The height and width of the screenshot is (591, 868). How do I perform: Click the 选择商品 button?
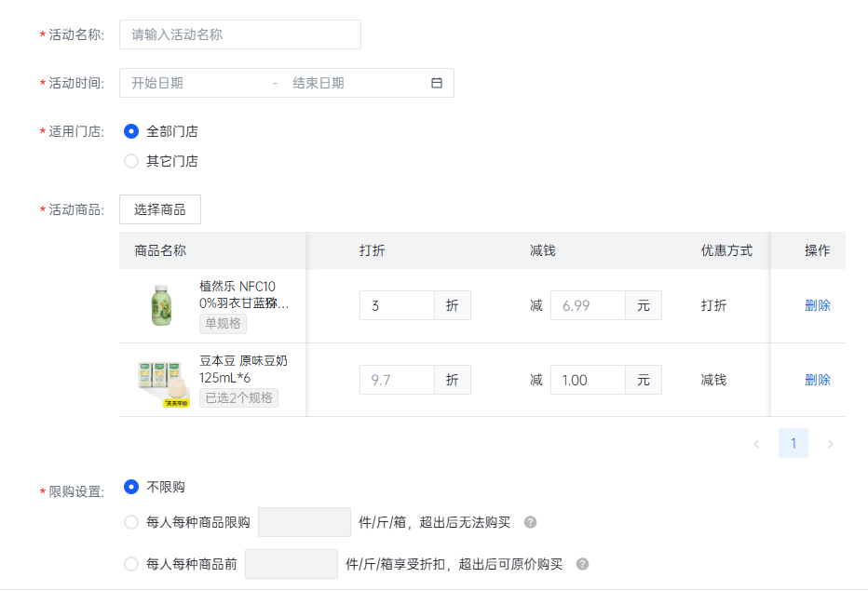pyautogui.click(x=159, y=209)
